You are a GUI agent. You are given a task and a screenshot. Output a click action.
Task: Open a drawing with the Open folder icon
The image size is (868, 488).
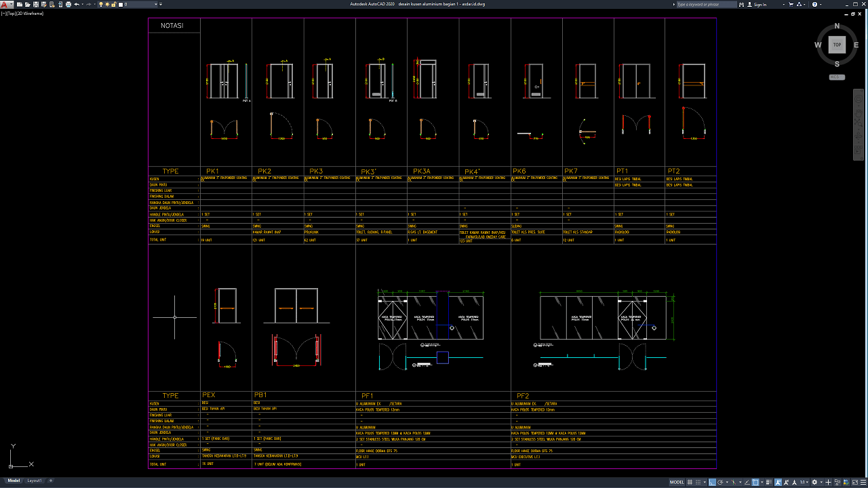pyautogui.click(x=26, y=4)
